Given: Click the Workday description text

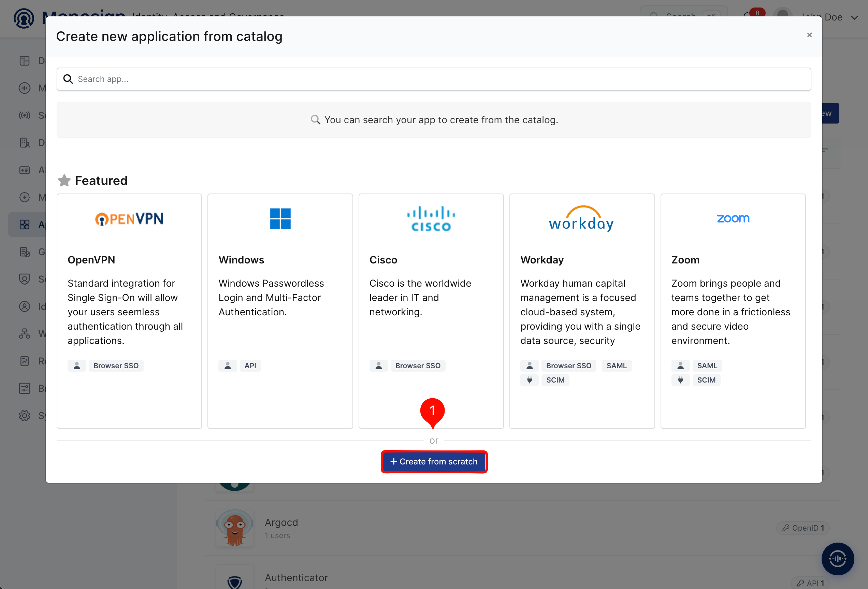Looking at the screenshot, I should pyautogui.click(x=580, y=312).
